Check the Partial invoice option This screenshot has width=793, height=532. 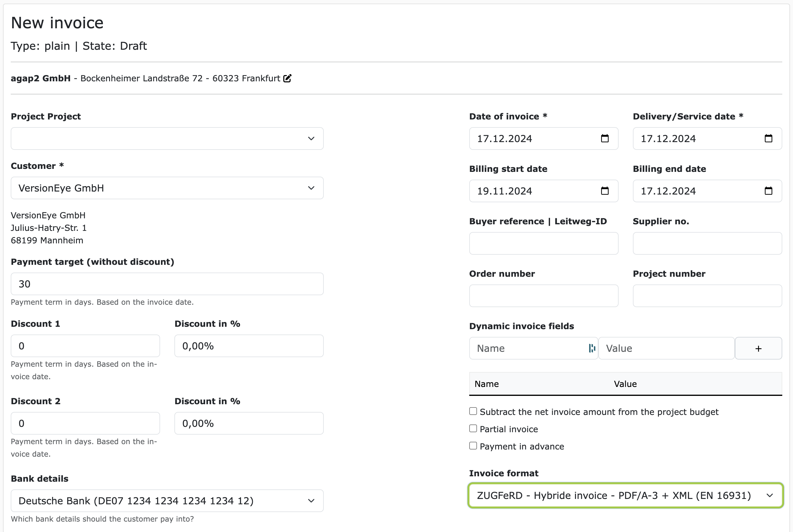coord(473,428)
